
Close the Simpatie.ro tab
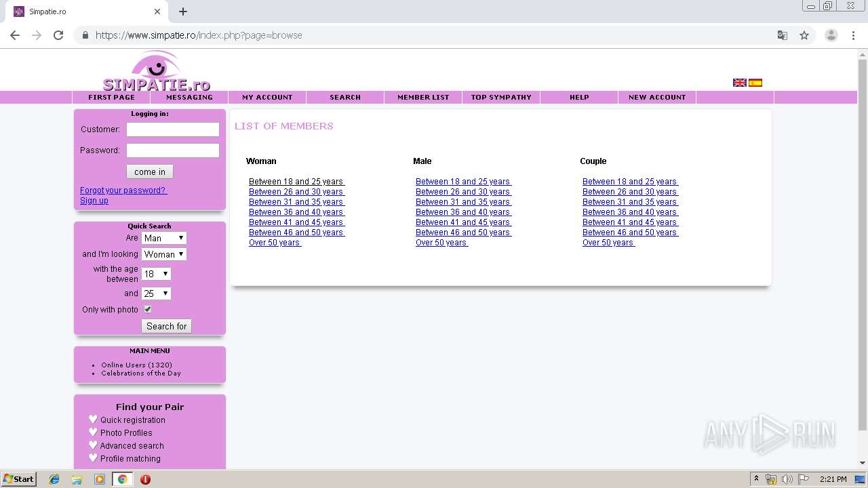tap(157, 12)
